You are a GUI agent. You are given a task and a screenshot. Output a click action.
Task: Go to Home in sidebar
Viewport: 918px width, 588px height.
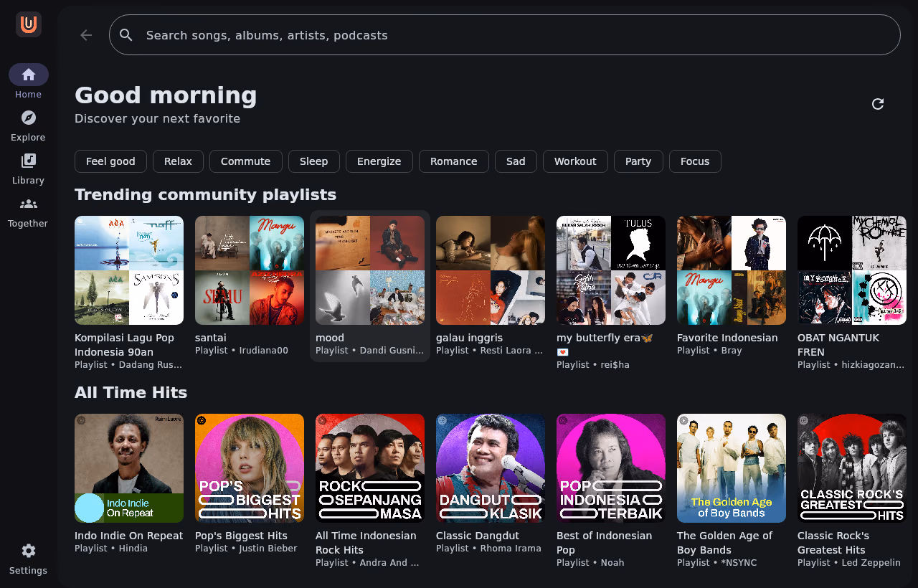[29, 82]
